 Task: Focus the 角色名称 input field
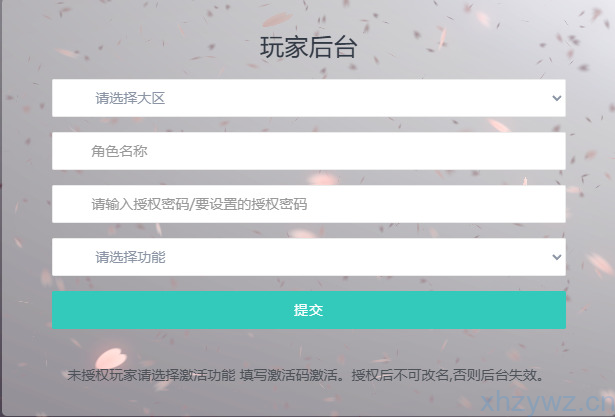point(308,151)
